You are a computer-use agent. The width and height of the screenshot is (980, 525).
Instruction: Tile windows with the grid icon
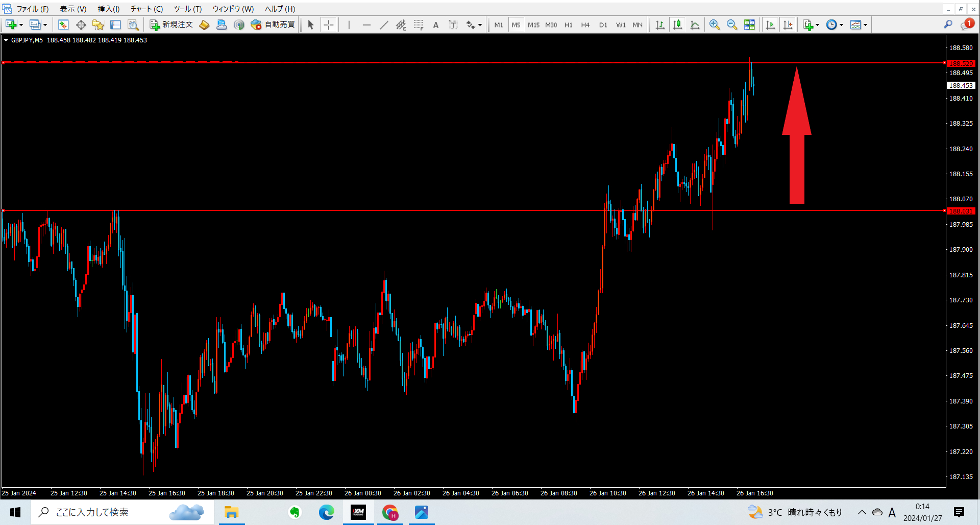tap(749, 25)
